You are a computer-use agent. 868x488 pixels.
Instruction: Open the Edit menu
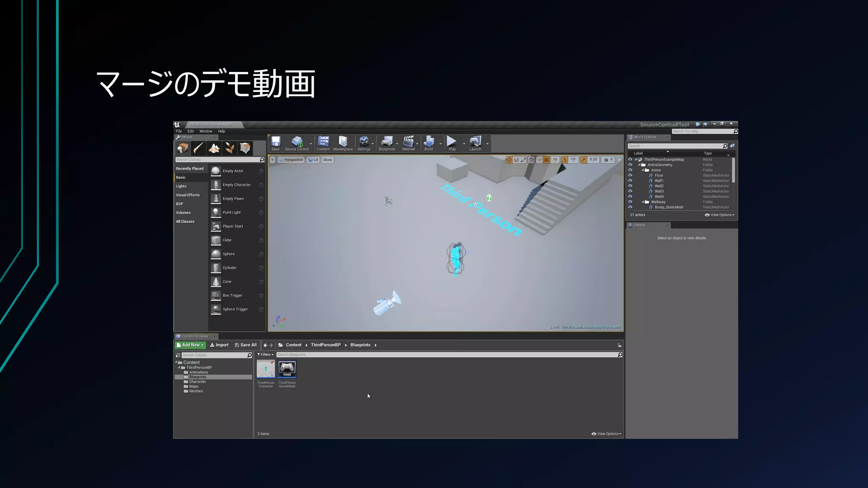click(x=191, y=131)
